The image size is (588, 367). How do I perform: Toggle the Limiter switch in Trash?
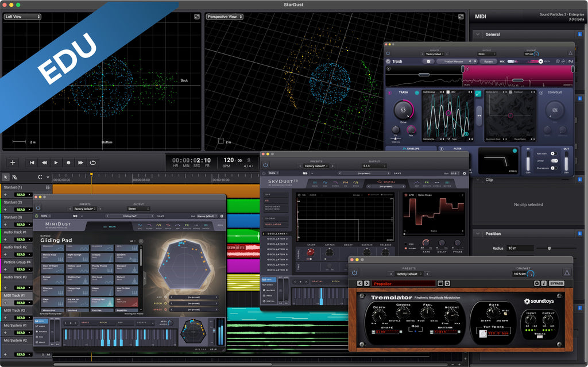pos(554,161)
